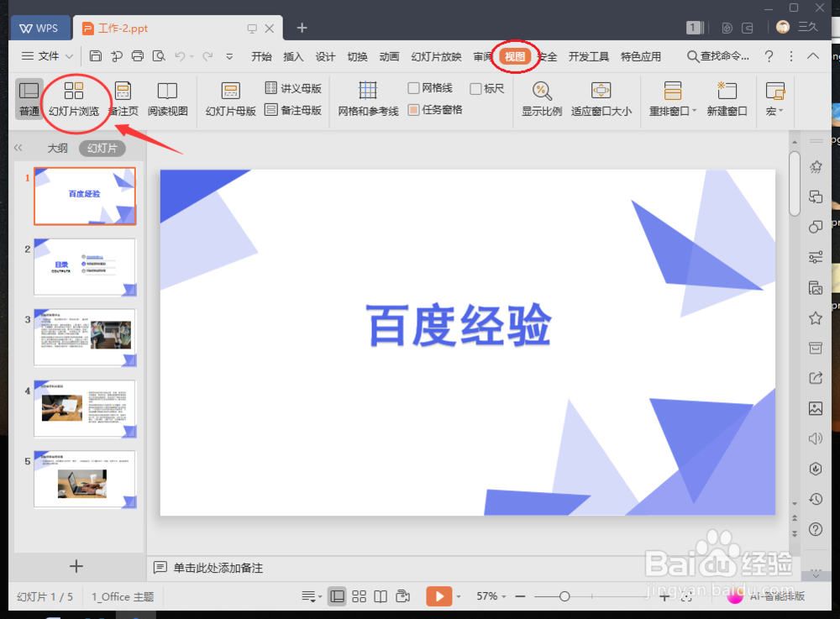Click the print preview icon
This screenshot has width=840, height=619.
(159, 56)
